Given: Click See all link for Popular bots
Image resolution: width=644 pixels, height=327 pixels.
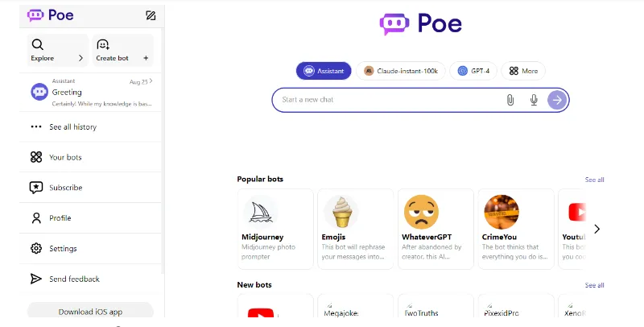Looking at the screenshot, I should point(594,180).
